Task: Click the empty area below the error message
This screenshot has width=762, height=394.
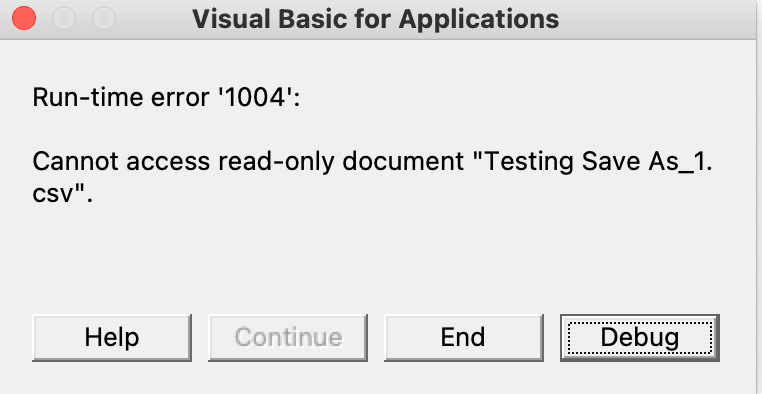Action: [x=375, y=257]
